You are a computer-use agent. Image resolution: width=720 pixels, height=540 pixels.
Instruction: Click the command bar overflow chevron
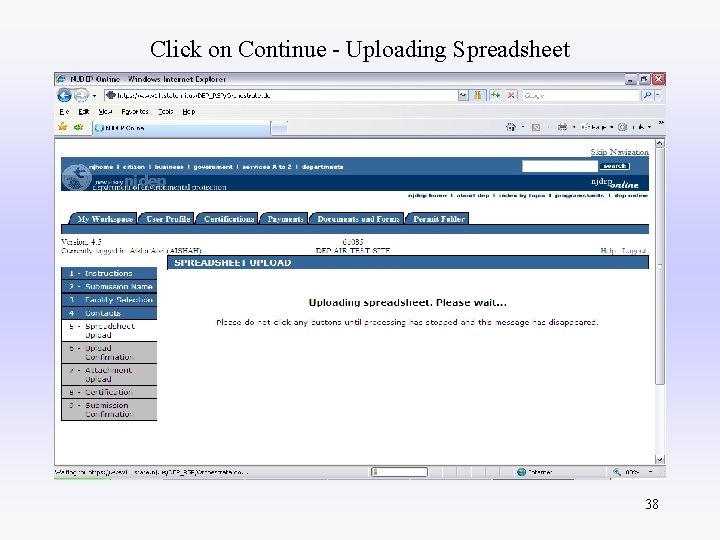tap(661, 124)
